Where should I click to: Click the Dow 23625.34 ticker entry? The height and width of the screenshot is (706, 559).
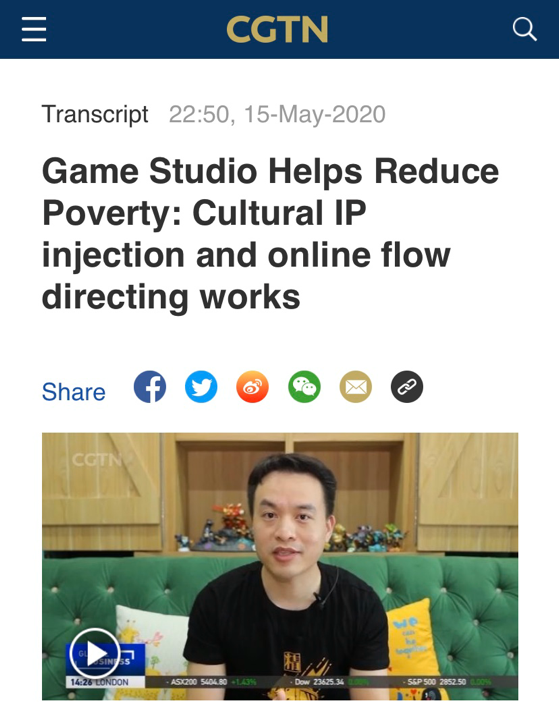(x=319, y=682)
